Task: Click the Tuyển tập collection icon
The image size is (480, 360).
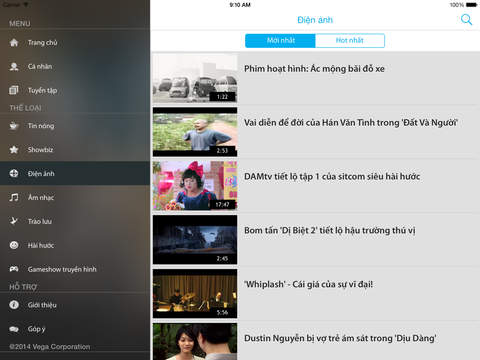Action: (x=14, y=90)
